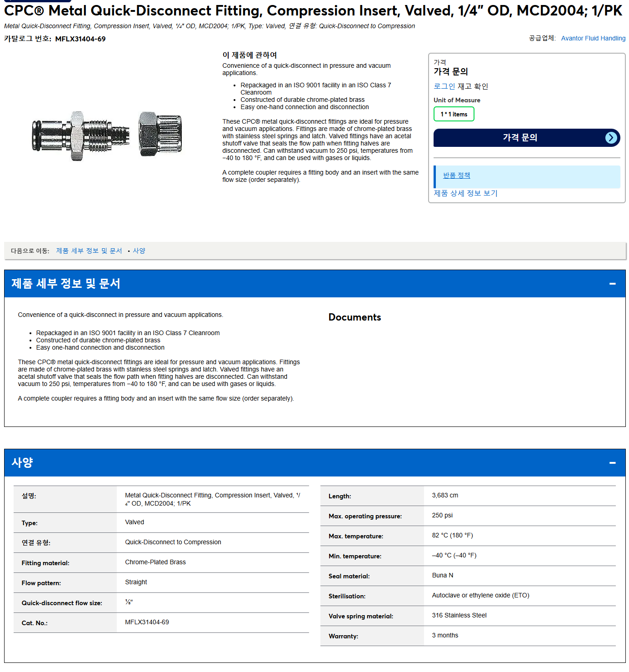Click the 82 °C (180 °F) max temperature value
This screenshot has width=629, height=672.
coord(452,535)
